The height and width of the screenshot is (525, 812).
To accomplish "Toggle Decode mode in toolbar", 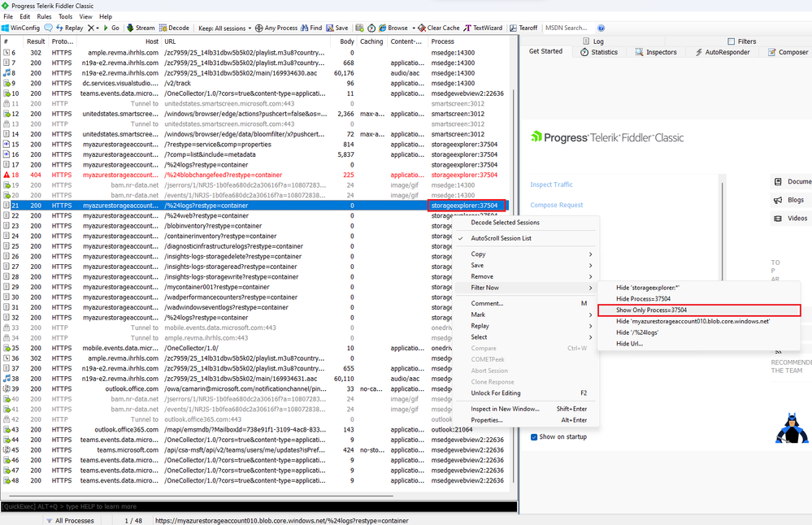I will click(x=174, y=28).
